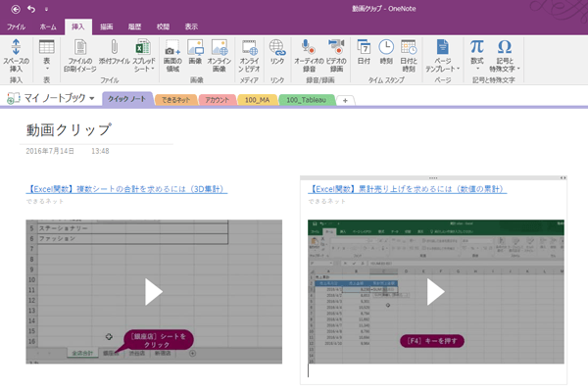Click できるネット caption under right link
Viewport: 588px width, 392px height.
tap(326, 202)
